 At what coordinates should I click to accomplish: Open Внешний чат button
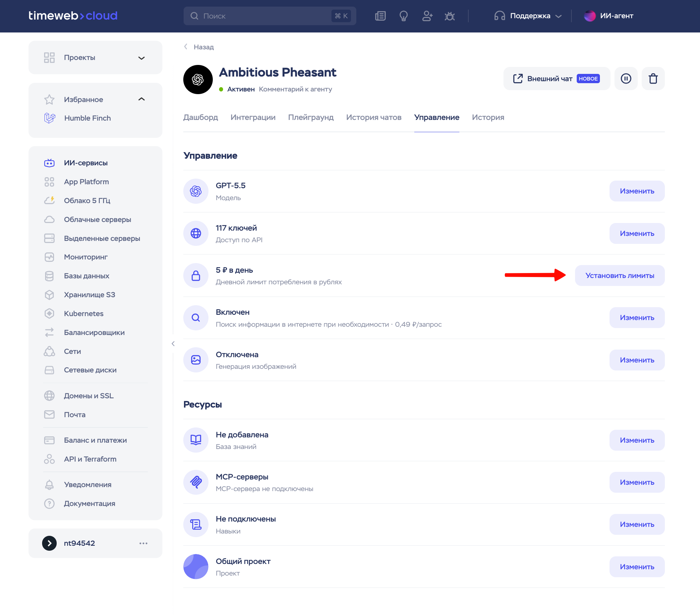point(556,79)
